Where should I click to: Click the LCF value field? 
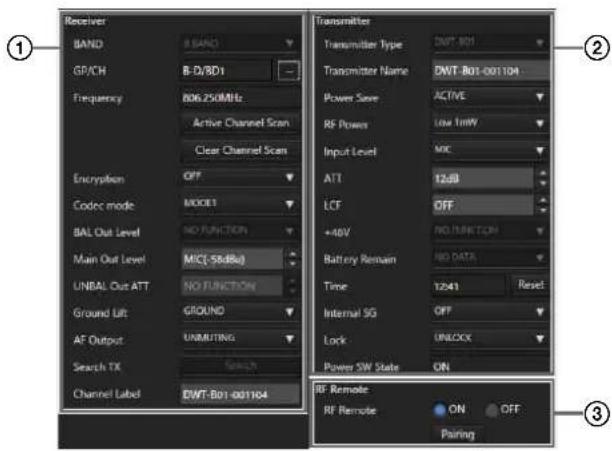click(482, 205)
